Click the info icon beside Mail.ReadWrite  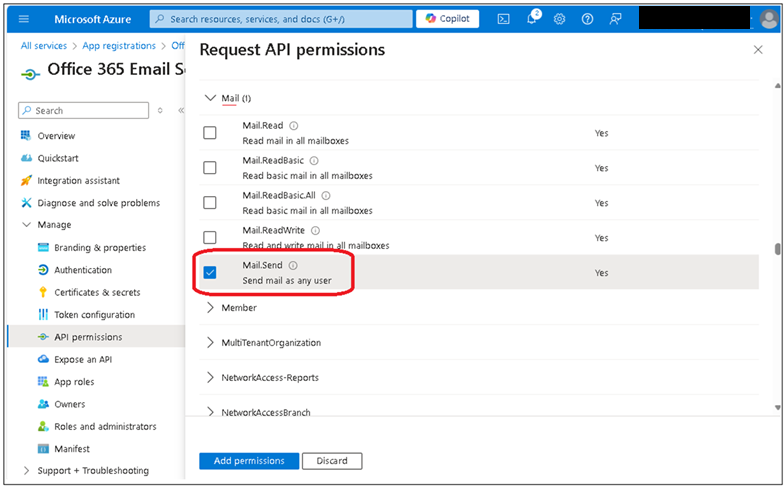pos(316,230)
